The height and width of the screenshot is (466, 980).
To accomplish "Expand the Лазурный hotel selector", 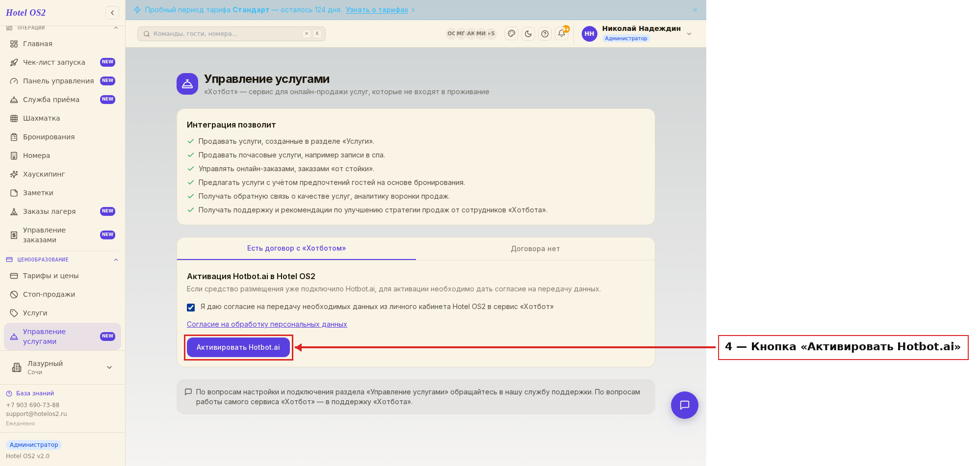I will [62, 367].
